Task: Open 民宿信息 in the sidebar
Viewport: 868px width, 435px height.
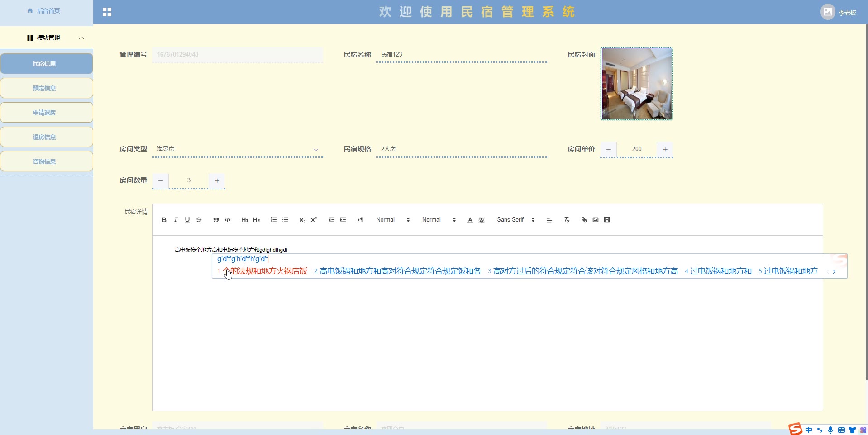Action: [47, 64]
